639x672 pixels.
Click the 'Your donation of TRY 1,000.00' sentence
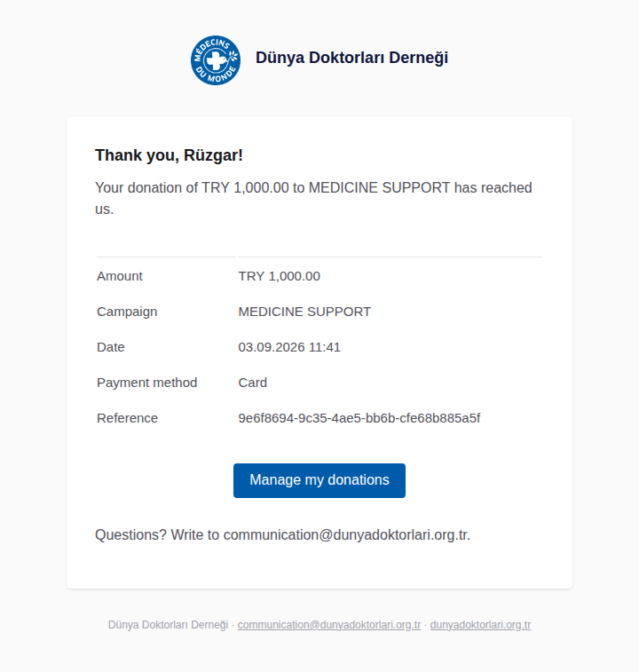click(x=313, y=198)
